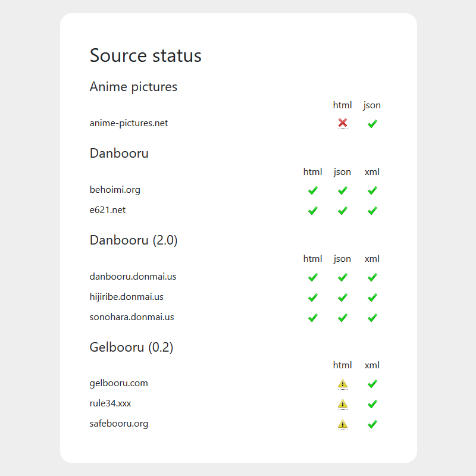This screenshot has width=476, height=476.
Task: Click the Danbooru (2.0) section heading
Action: coord(133,240)
